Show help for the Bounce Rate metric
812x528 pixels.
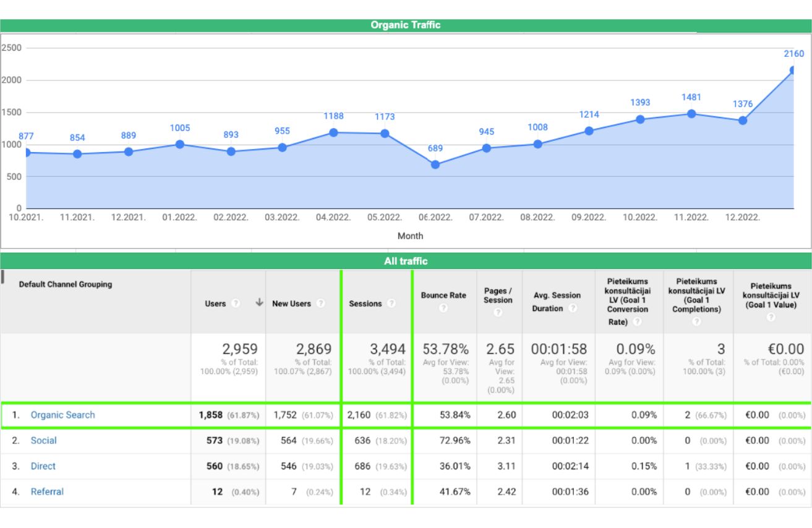tap(443, 308)
